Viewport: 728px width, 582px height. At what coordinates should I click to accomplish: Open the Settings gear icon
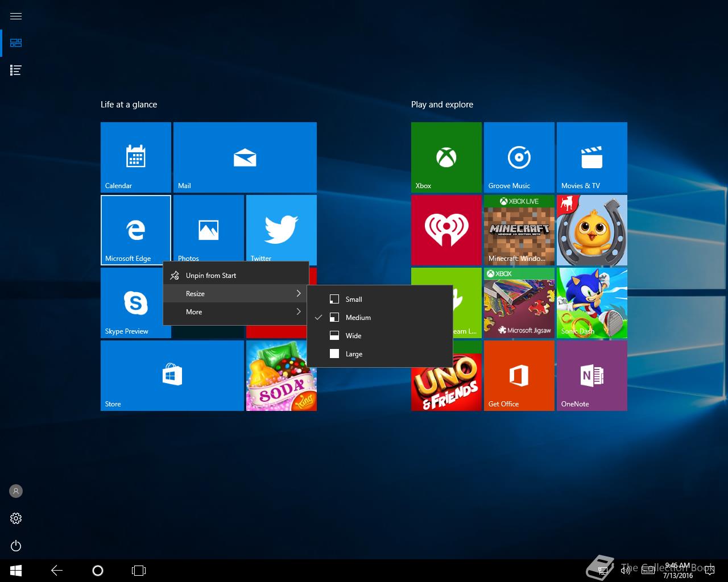[16, 518]
